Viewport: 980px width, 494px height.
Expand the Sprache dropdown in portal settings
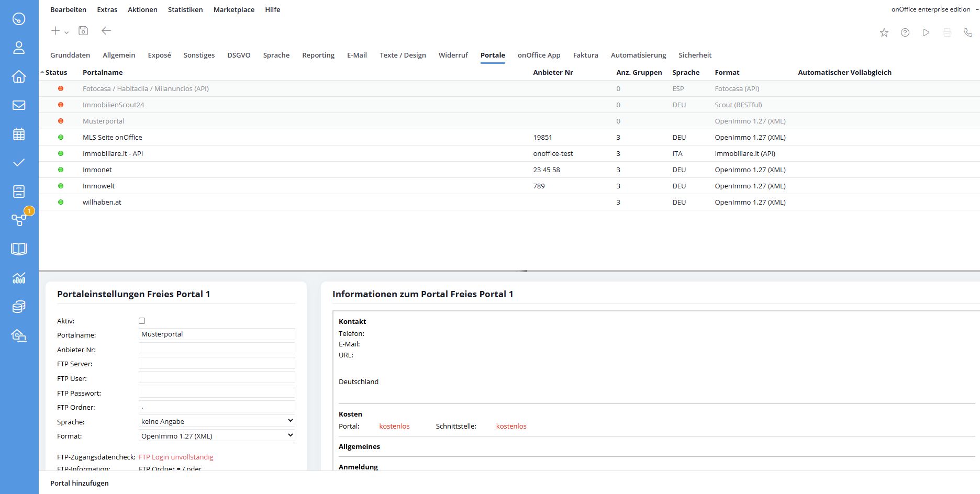217,421
